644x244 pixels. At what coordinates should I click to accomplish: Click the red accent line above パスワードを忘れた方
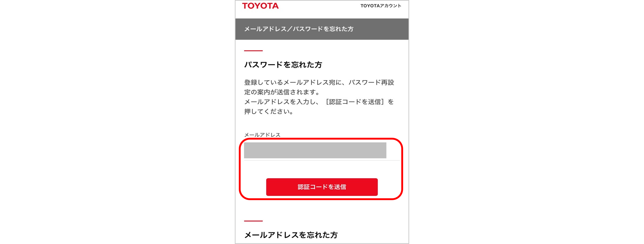pos(253,51)
